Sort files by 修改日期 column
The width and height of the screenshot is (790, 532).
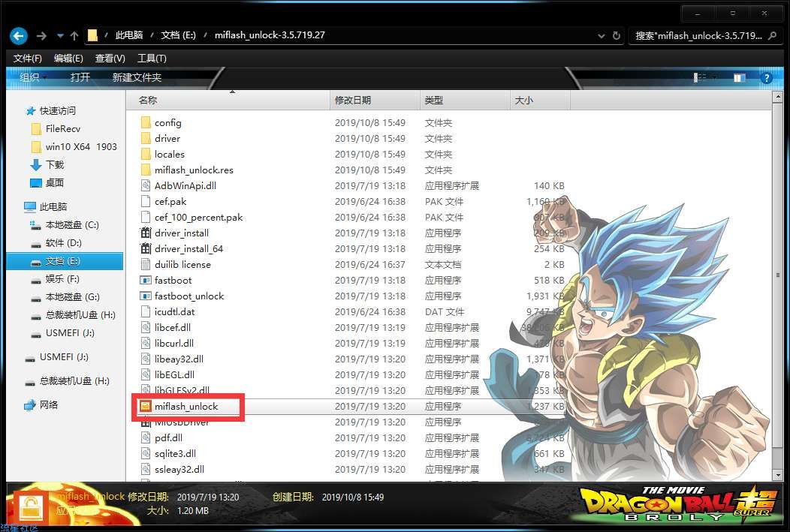click(374, 100)
